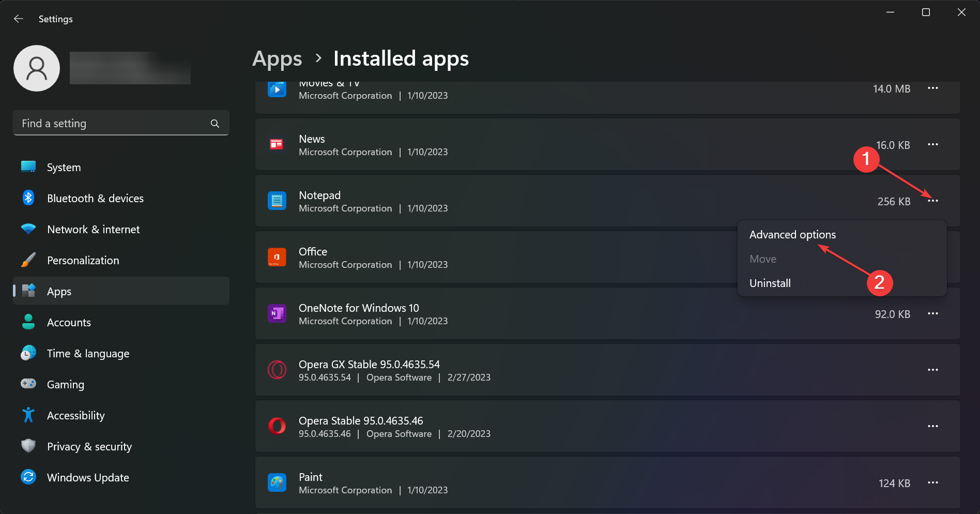The height and width of the screenshot is (514, 980).
Task: Click the Installed apps heading
Action: [401, 58]
